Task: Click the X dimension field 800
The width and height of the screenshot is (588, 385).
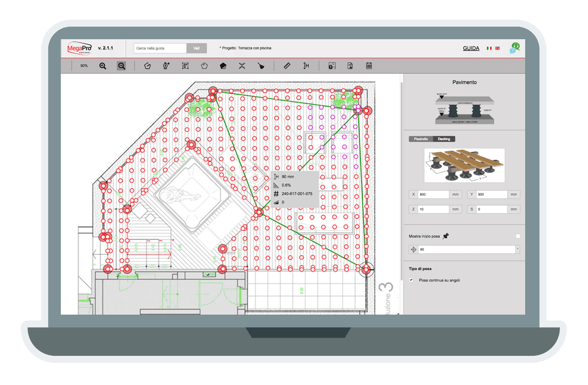Action: tap(434, 195)
